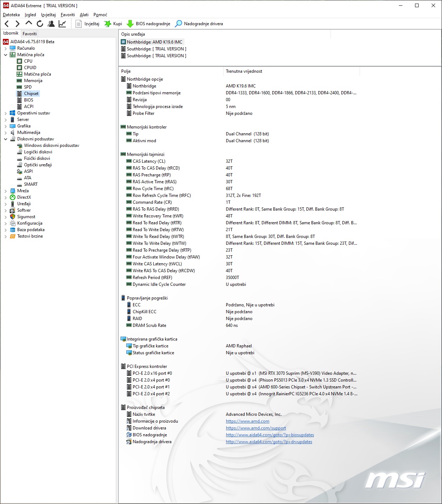Screen dimensions: 442x504
Task: Open the graph chart toolbar icon
Action: (x=62, y=24)
